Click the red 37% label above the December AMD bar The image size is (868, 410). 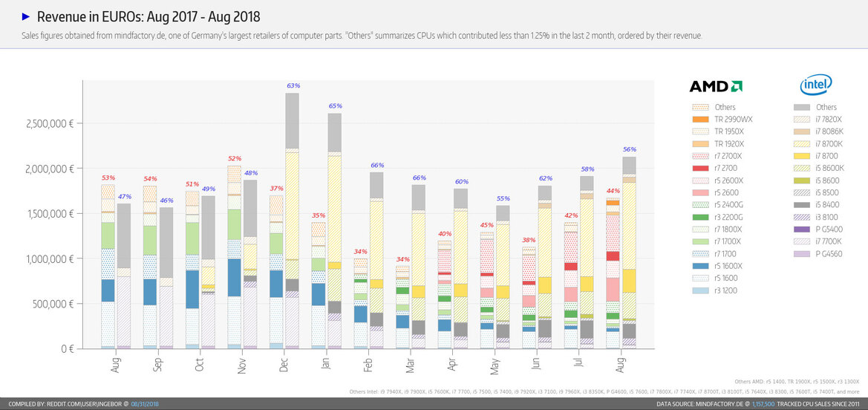click(x=277, y=189)
